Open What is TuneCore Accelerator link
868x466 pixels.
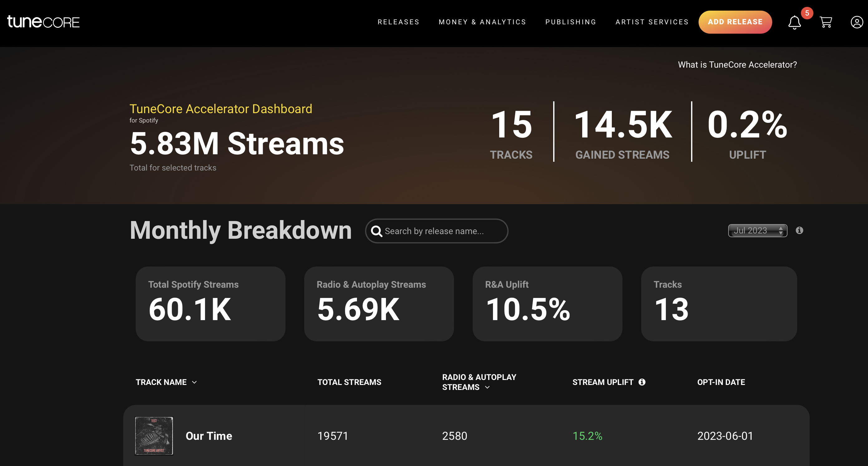pyautogui.click(x=737, y=65)
